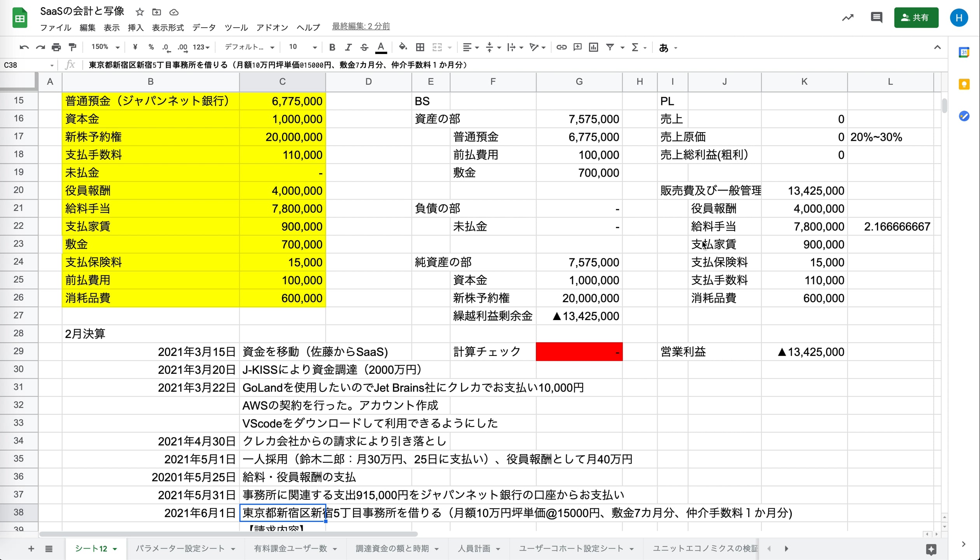Apply strikethrough formatting
The height and width of the screenshot is (560, 980).
click(364, 47)
